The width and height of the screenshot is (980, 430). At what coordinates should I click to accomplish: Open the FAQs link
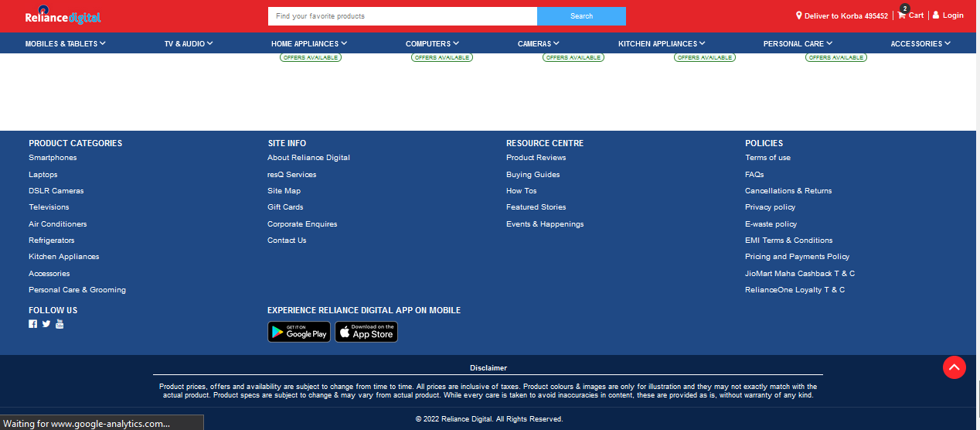coord(754,175)
